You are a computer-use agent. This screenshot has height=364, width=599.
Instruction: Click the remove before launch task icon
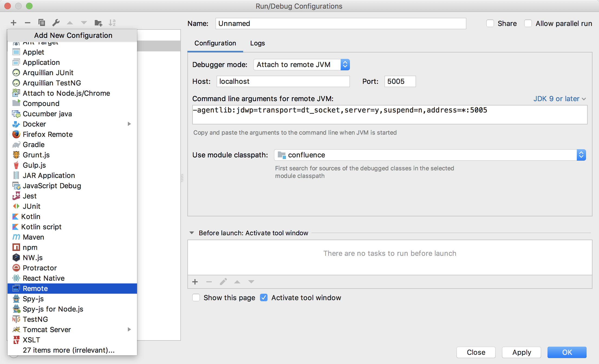coord(209,282)
